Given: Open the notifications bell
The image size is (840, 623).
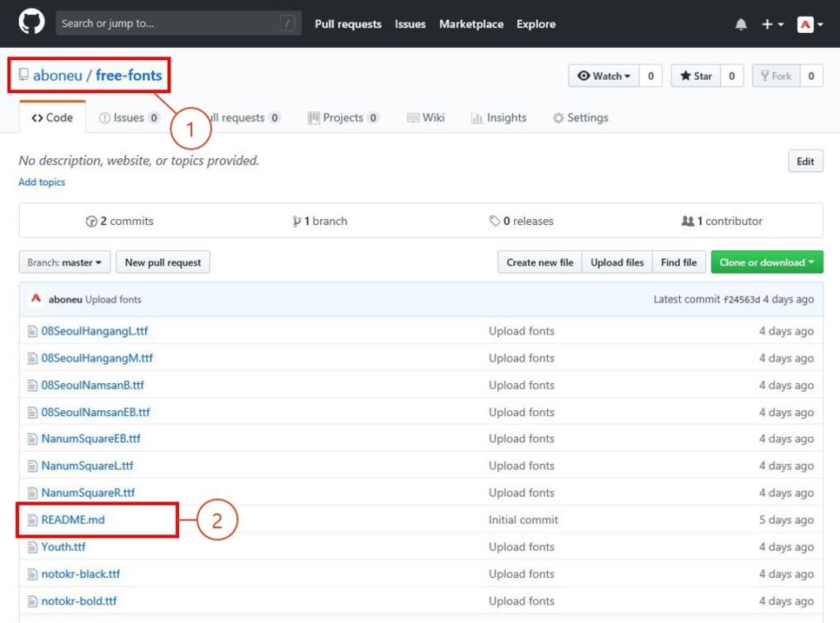Looking at the screenshot, I should (741, 24).
